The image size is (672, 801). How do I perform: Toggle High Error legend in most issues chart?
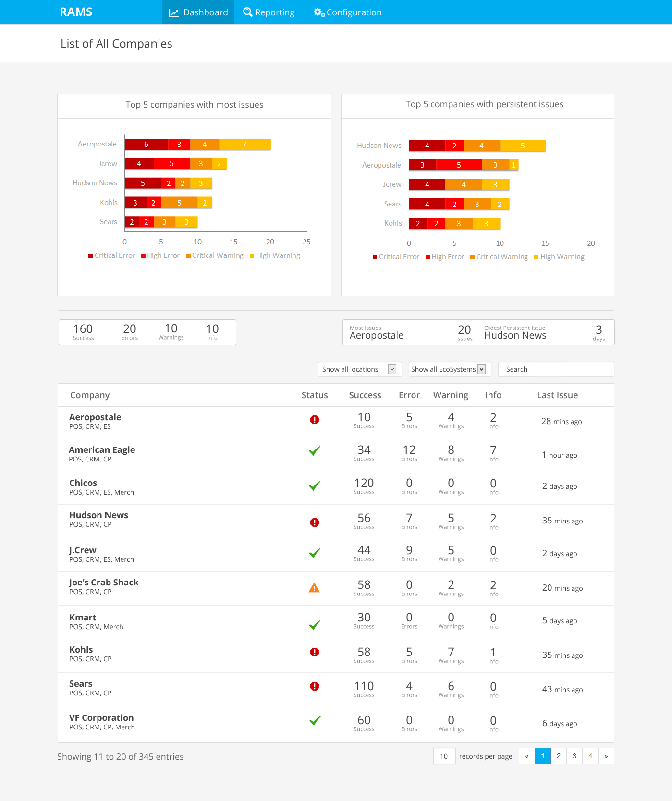pos(160,255)
